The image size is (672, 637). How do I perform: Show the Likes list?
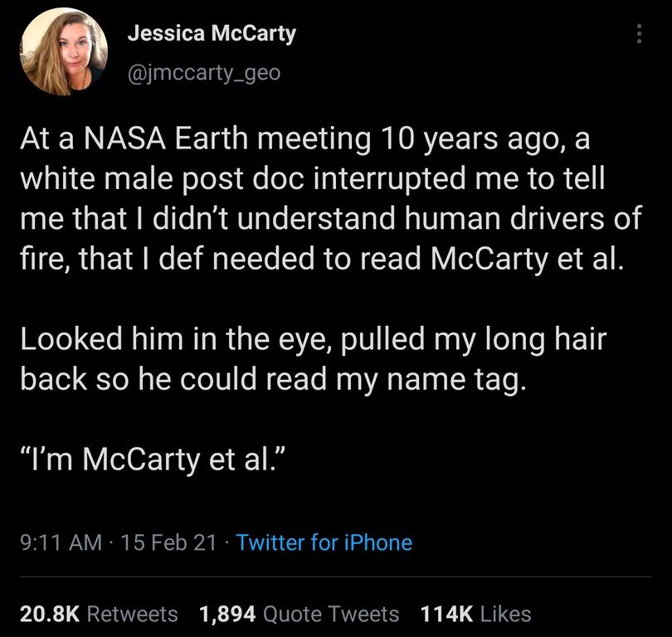coord(505,614)
